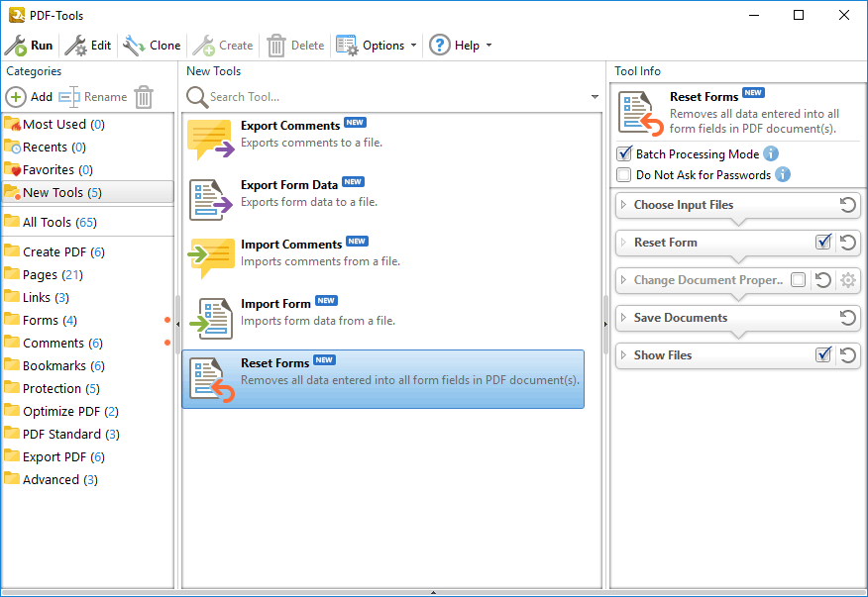Click Reset Forms icon in Tool Info
The width and height of the screenshot is (868, 597).
click(x=640, y=114)
